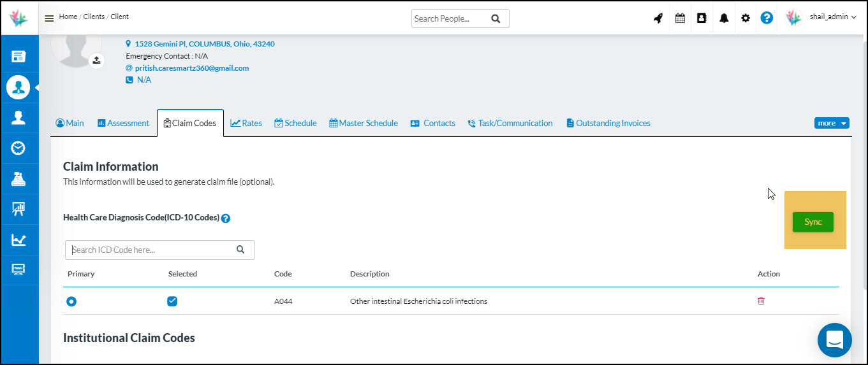Open the notifications bell icon
Screen dimensions: 868x365
[x=724, y=18]
